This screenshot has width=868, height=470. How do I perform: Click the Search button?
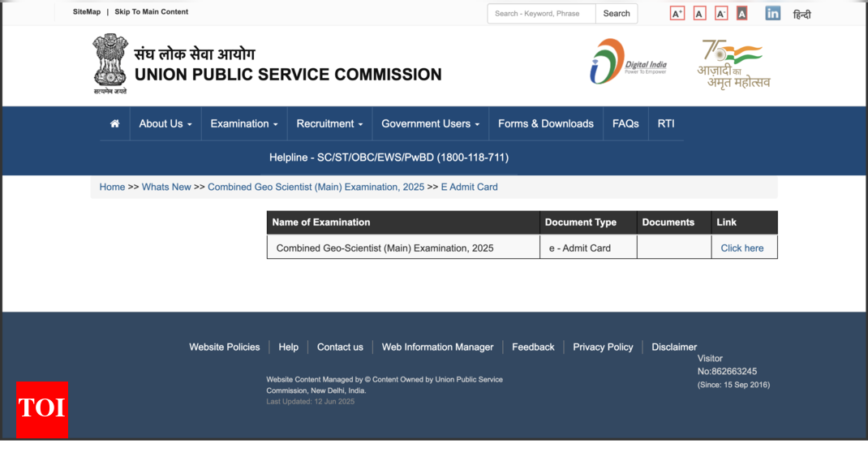617,14
